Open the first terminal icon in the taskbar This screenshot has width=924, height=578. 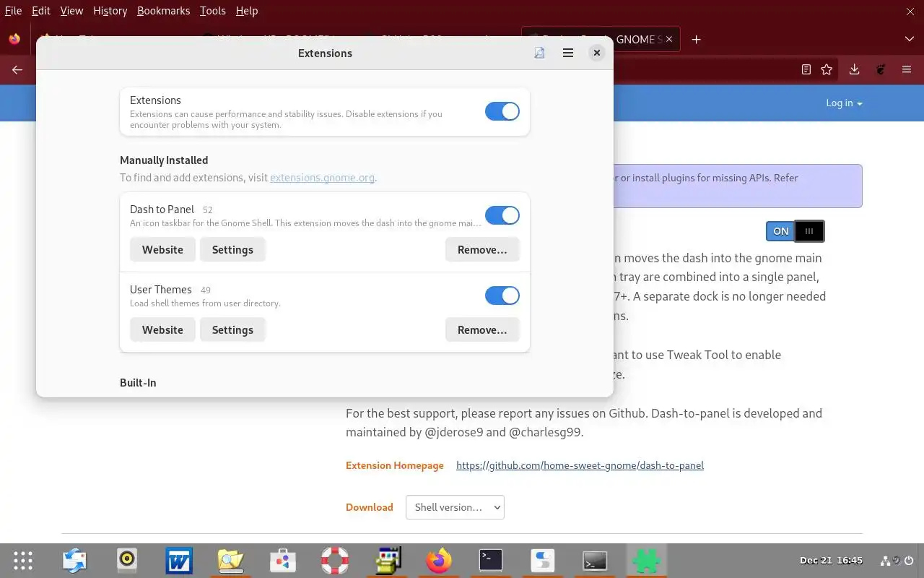click(491, 561)
